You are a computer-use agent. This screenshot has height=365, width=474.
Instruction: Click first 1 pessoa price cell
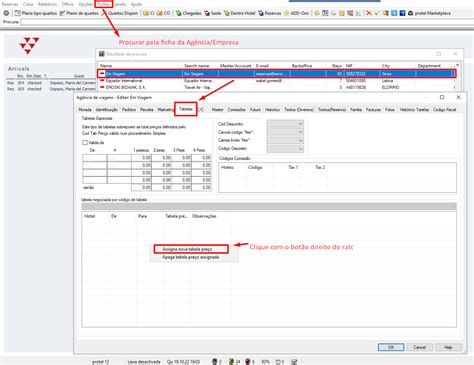tap(142, 158)
